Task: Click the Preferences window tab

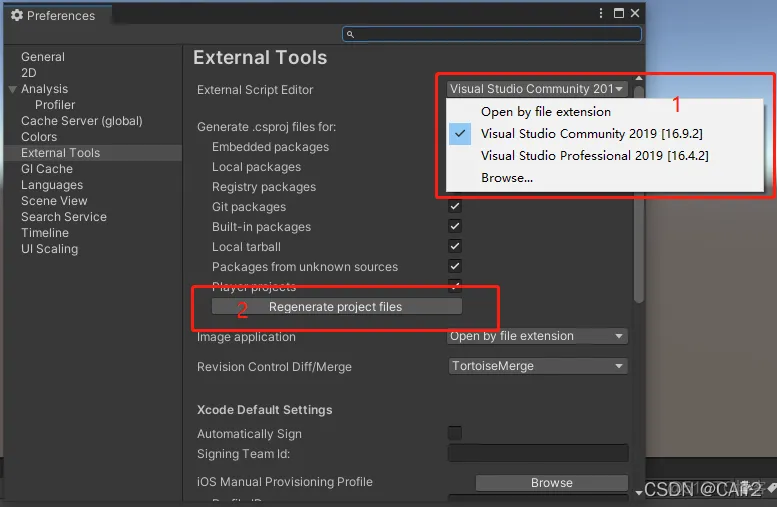Action: [x=58, y=15]
